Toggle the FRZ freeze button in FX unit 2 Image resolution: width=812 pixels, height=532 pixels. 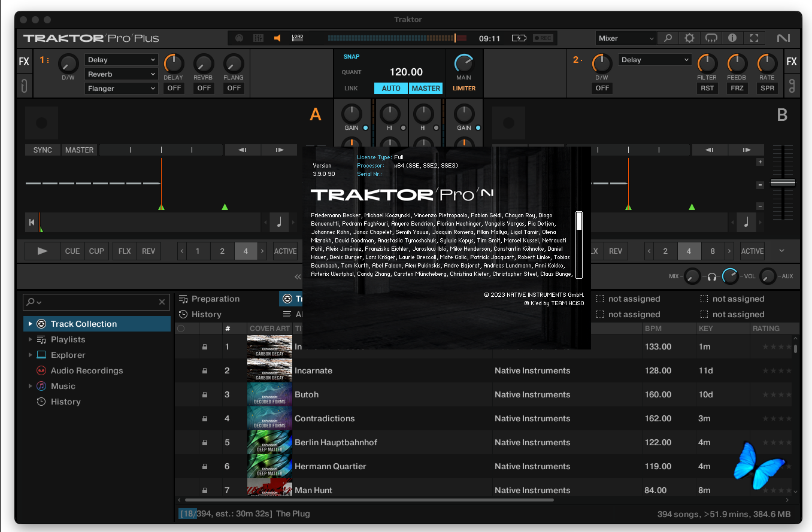tap(737, 88)
